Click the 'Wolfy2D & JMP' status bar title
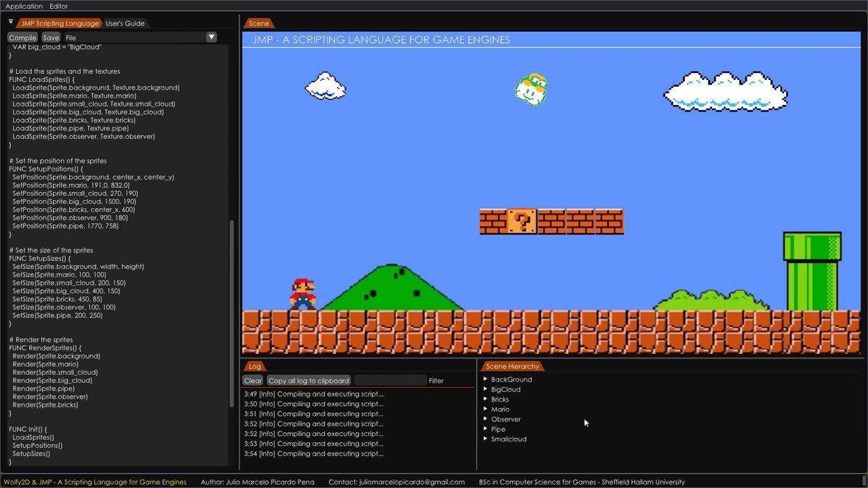Image resolution: width=868 pixels, height=488 pixels. (95, 482)
